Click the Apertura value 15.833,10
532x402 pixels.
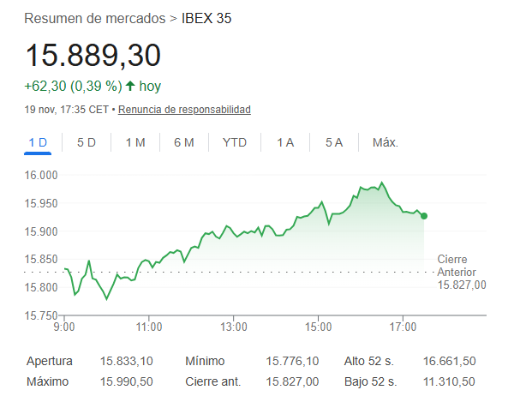pyautogui.click(x=127, y=361)
